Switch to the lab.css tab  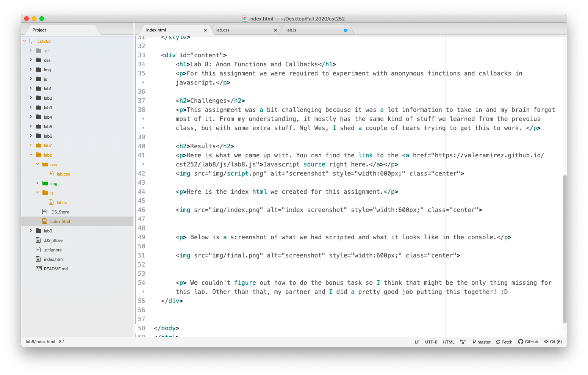223,30
